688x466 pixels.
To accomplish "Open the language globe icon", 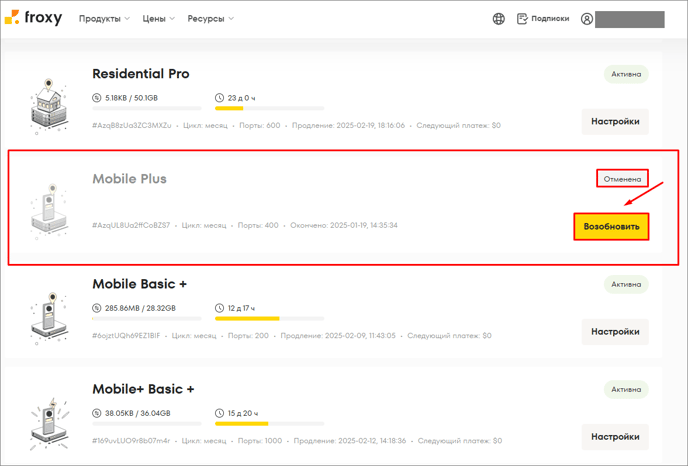I will coord(498,18).
